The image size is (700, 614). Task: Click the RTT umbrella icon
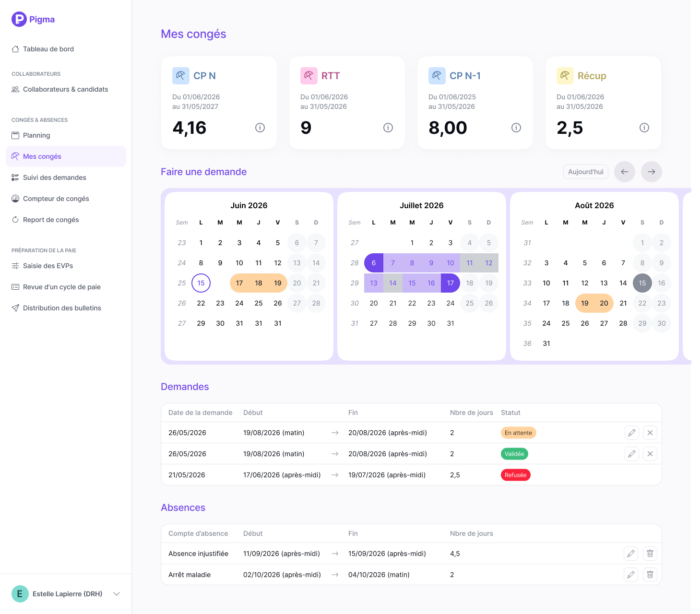[309, 76]
